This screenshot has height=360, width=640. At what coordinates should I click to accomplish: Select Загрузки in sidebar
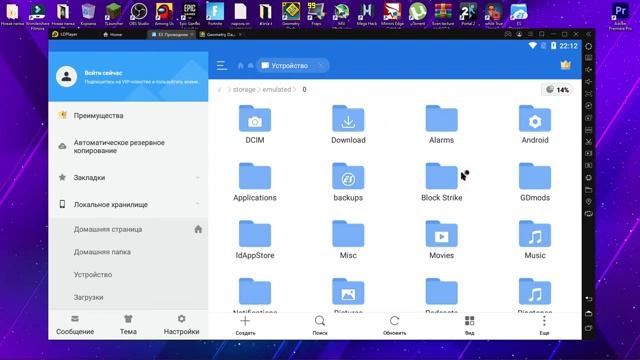(128, 298)
